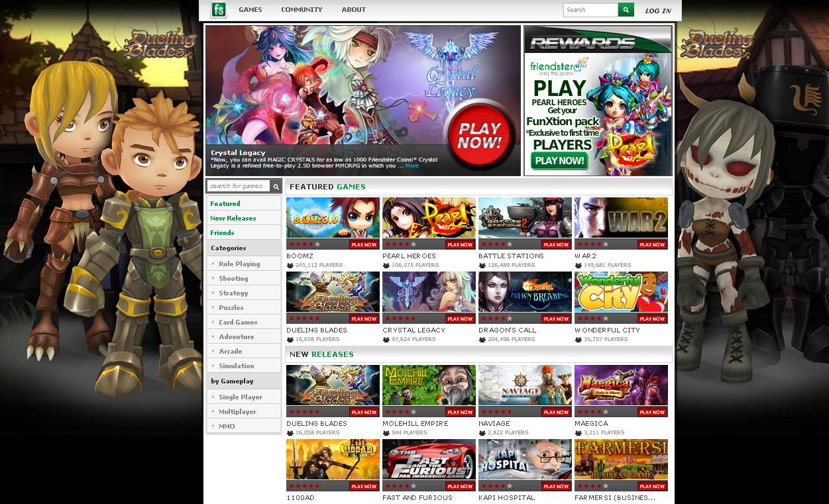
Task: Open the Fast and Furious thumbnail
Action: click(x=429, y=460)
